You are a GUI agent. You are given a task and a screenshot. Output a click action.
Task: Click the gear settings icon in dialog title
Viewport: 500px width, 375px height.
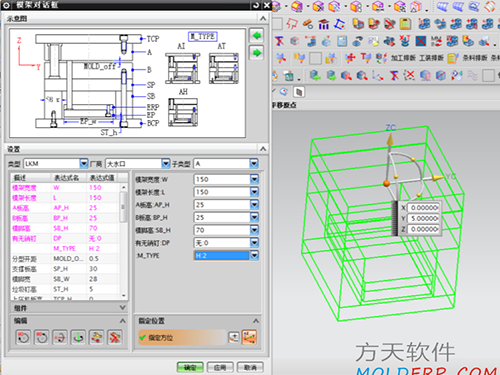tap(7, 5)
